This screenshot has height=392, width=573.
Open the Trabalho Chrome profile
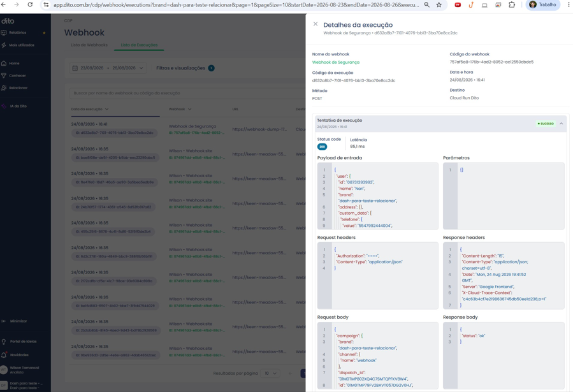[x=542, y=4]
